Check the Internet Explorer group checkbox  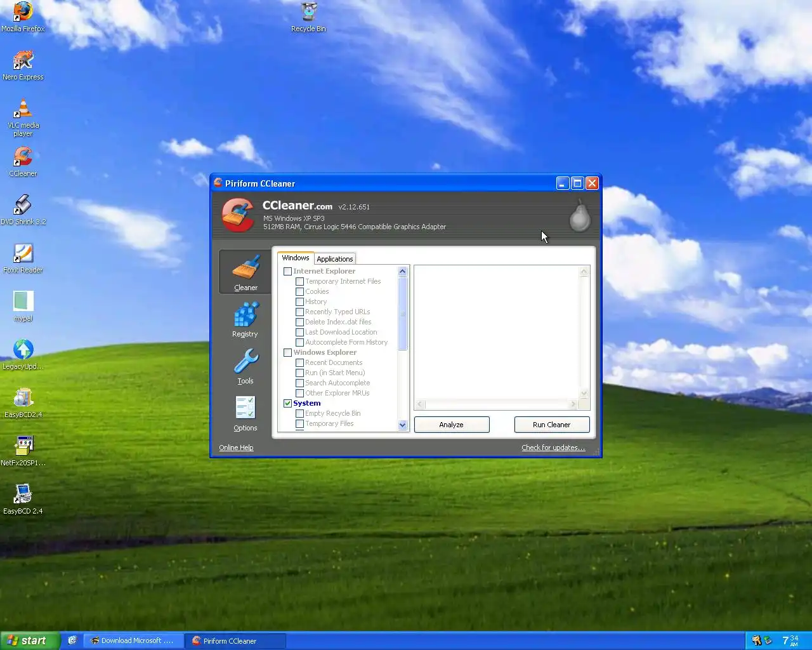point(287,271)
